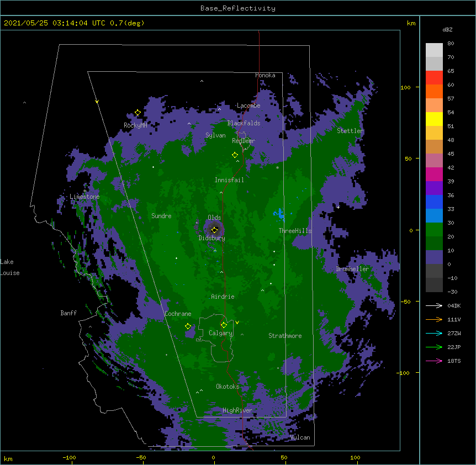Click the purple 10 dBZ color swatch

434,257
